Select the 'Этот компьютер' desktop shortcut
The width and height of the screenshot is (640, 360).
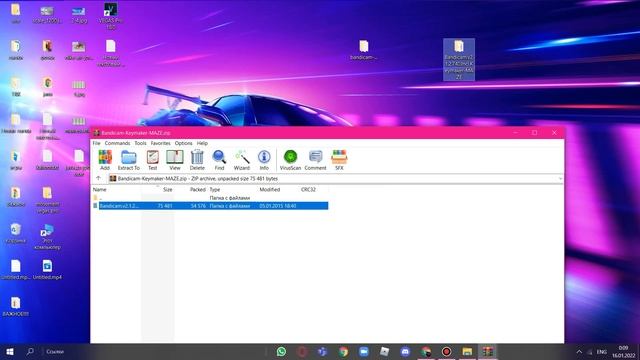47,236
